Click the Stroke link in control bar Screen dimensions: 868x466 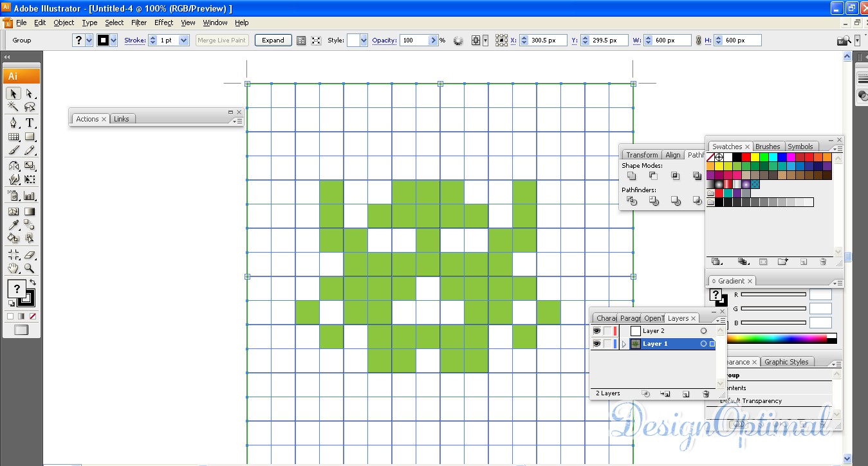point(135,40)
